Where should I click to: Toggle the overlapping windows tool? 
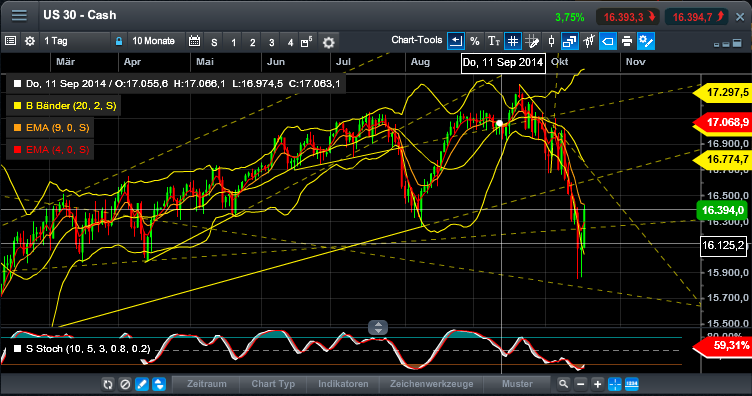click(x=570, y=41)
